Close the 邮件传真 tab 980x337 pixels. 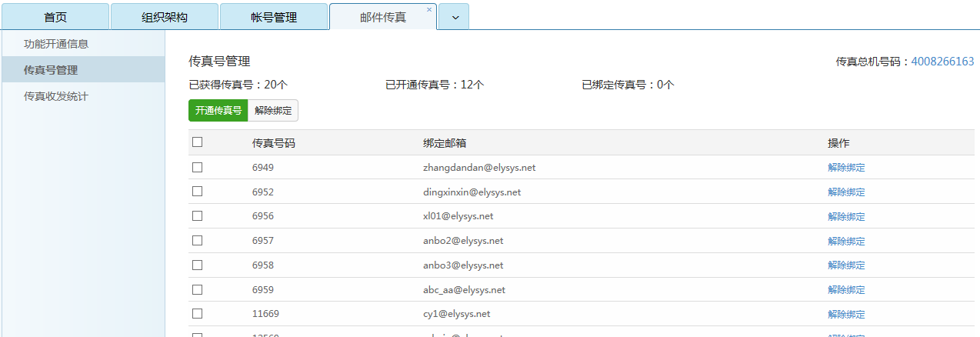pyautogui.click(x=429, y=9)
